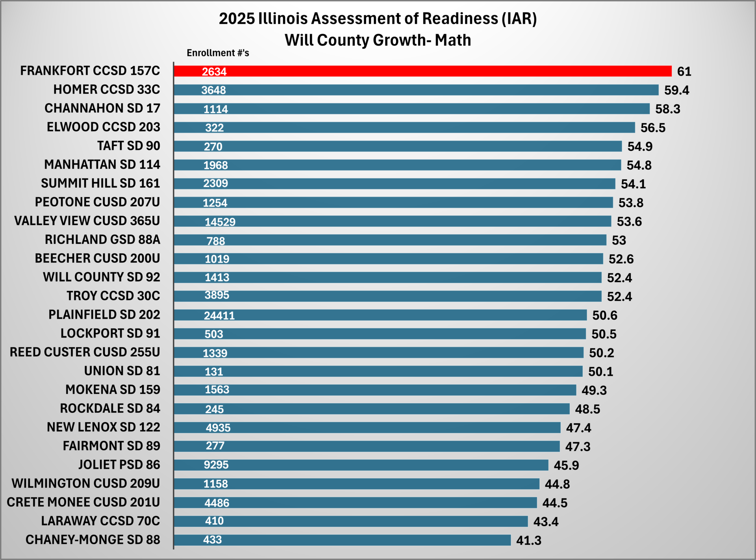Select the 'JOLIET PSD 86' label
The image size is (756, 560).
tap(119, 465)
